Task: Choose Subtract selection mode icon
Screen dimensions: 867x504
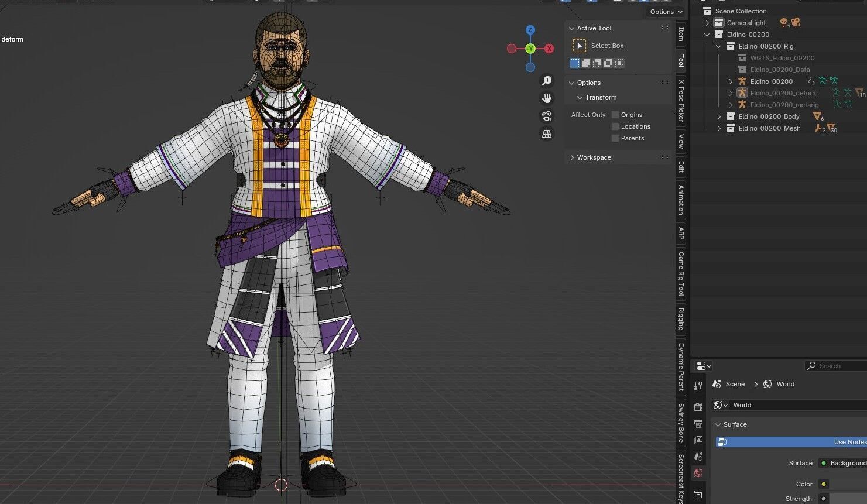Action: pos(597,63)
